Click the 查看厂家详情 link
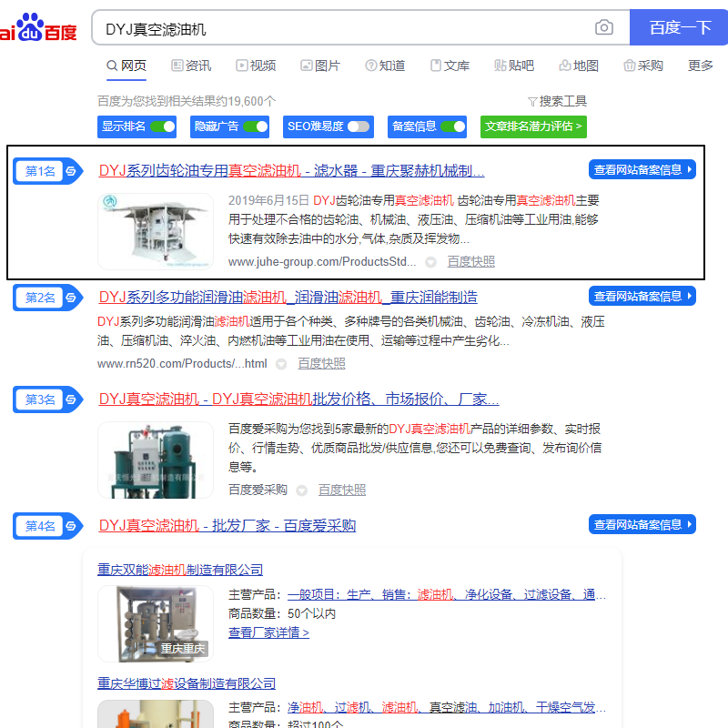The width and height of the screenshot is (728, 728). pos(268,632)
